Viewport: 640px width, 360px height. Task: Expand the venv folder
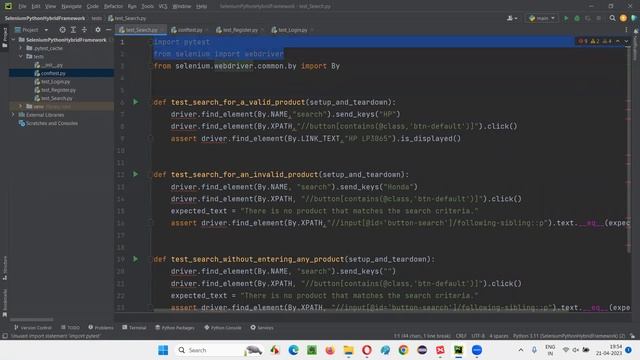coord(20,106)
